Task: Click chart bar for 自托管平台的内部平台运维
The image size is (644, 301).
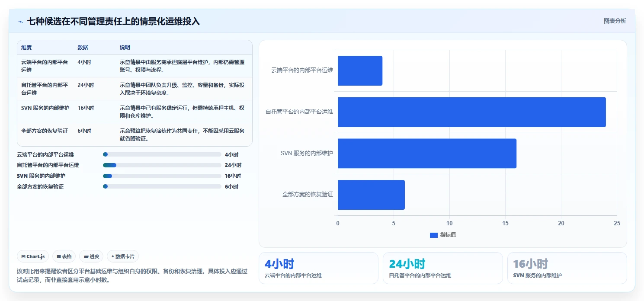Action: click(472, 112)
